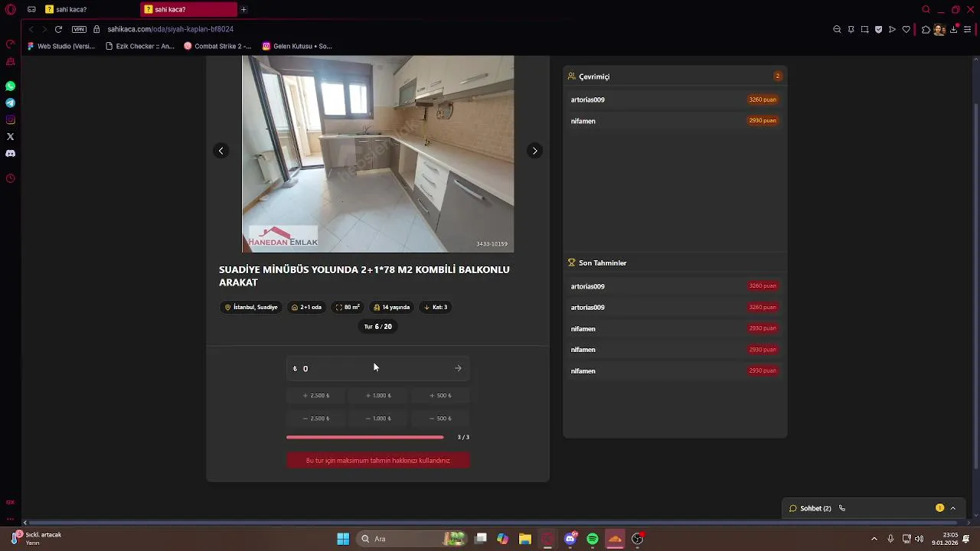980x551 pixels.
Task: Click the padlock site security icon
Action: [x=96, y=29]
